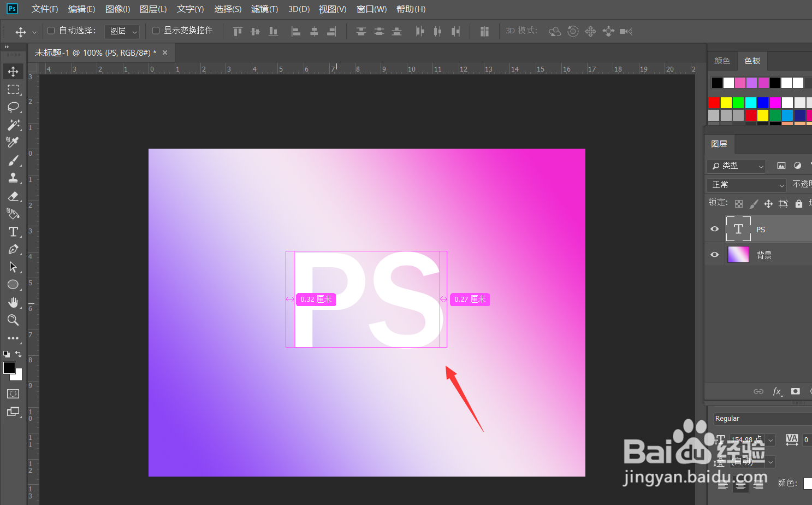Select the Horizontal Type tool

[x=13, y=231]
